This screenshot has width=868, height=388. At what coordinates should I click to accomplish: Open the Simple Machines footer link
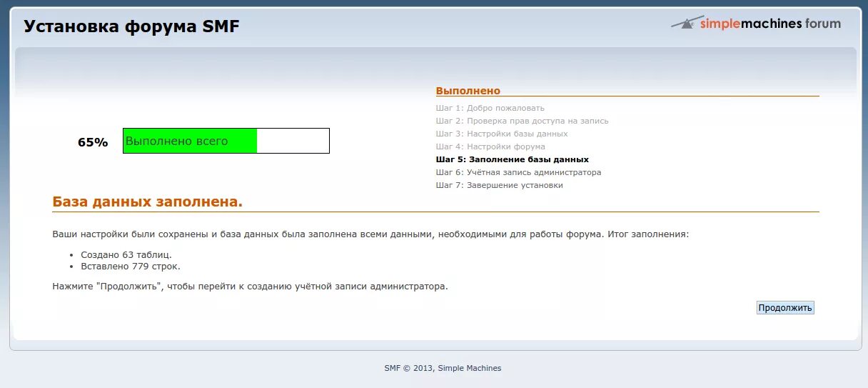[470, 369]
